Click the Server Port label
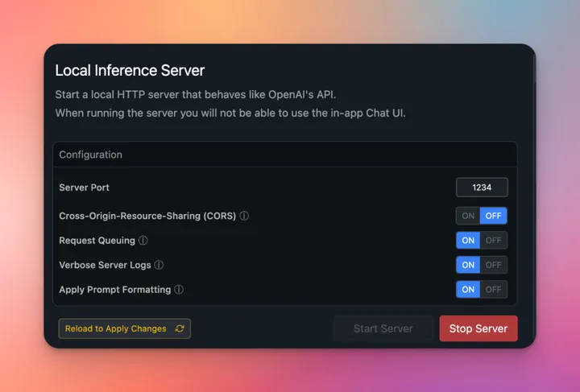Viewport: 580px width, 392px height. [x=84, y=188]
